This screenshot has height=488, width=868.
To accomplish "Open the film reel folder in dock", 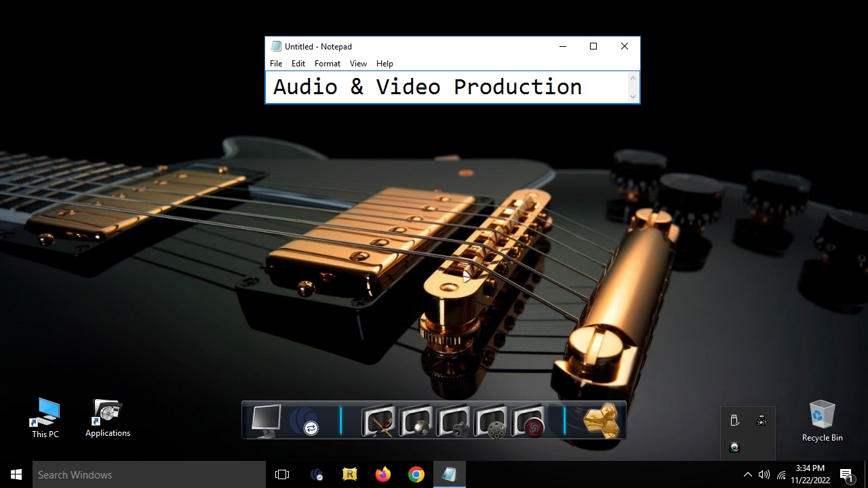I will (x=491, y=421).
